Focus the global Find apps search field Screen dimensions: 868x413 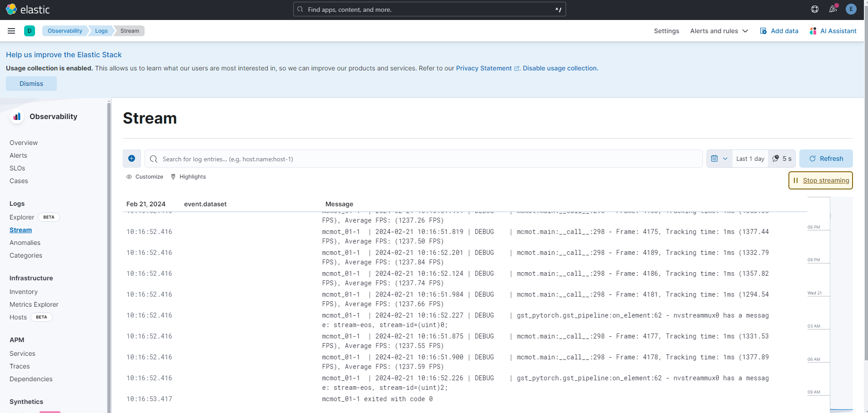coord(430,9)
